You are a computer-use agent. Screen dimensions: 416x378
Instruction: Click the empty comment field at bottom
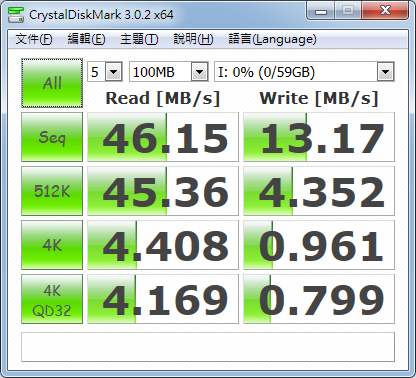(208, 347)
